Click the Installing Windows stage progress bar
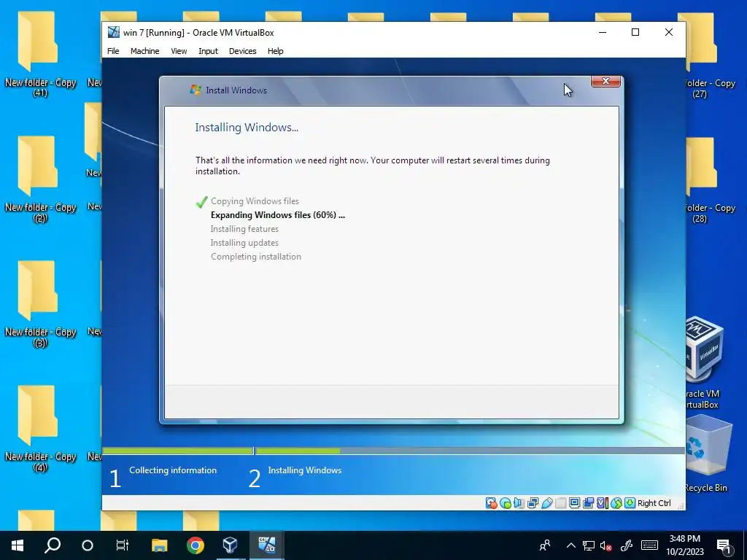747x560 pixels. (471, 451)
